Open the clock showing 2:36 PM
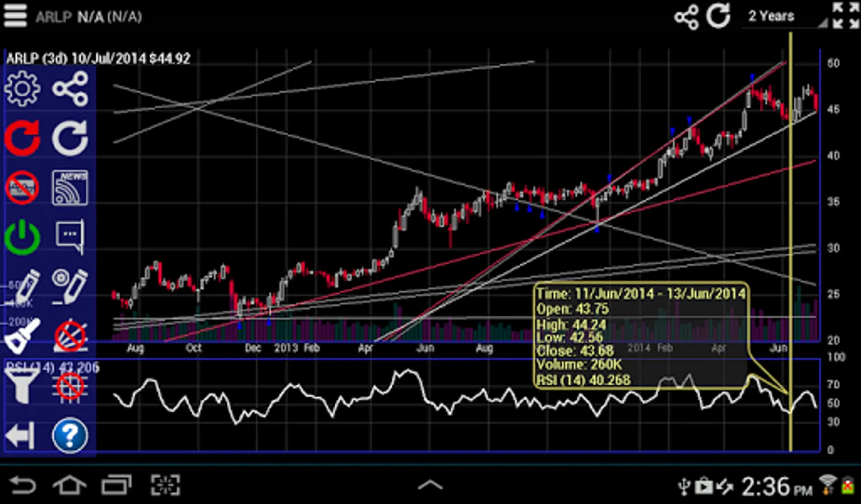The width and height of the screenshot is (861, 504). [x=777, y=486]
